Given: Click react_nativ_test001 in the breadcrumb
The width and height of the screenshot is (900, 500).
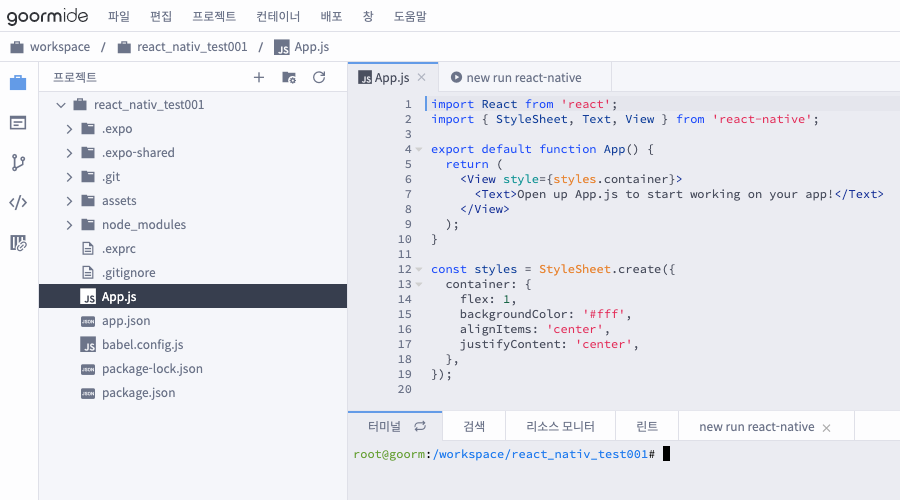Looking at the screenshot, I should pos(192,47).
